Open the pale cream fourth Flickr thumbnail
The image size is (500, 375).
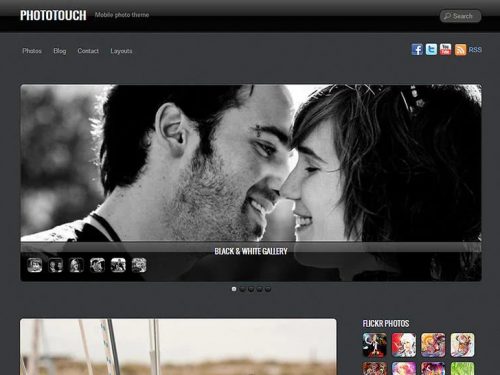pyautogui.click(x=462, y=345)
